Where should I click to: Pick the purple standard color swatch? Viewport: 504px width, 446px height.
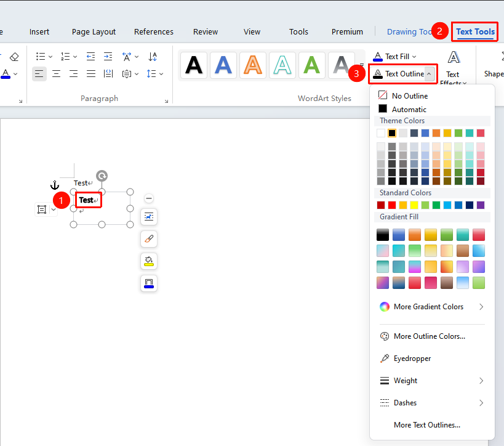point(481,205)
